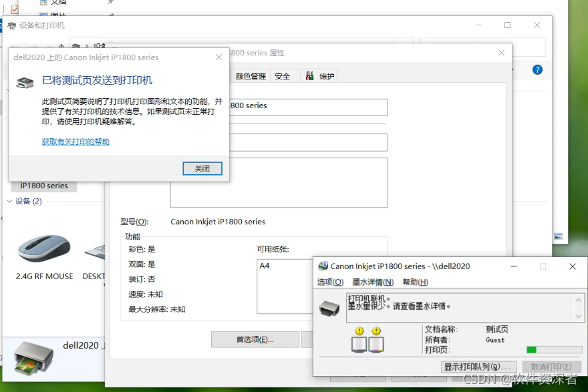Screen dimensions: 588x392
Task: Click the 显示打印队列(Q)... button
Action: [478, 367]
